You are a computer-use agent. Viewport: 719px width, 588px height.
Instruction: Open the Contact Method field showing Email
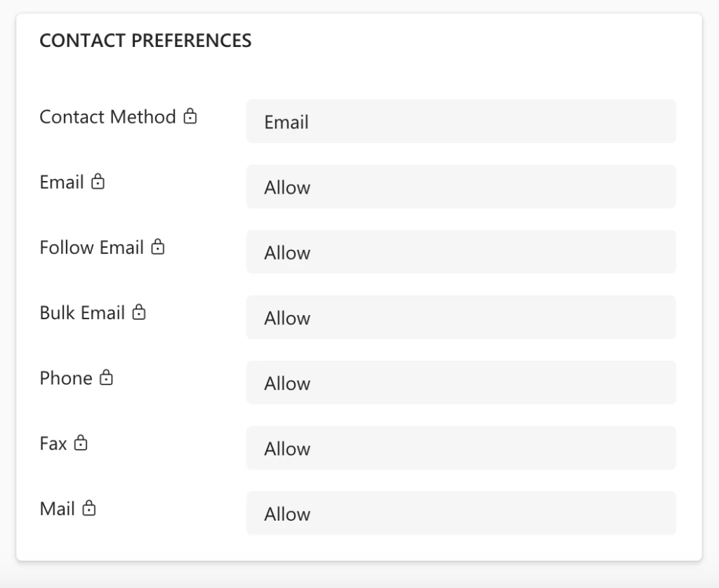461,121
